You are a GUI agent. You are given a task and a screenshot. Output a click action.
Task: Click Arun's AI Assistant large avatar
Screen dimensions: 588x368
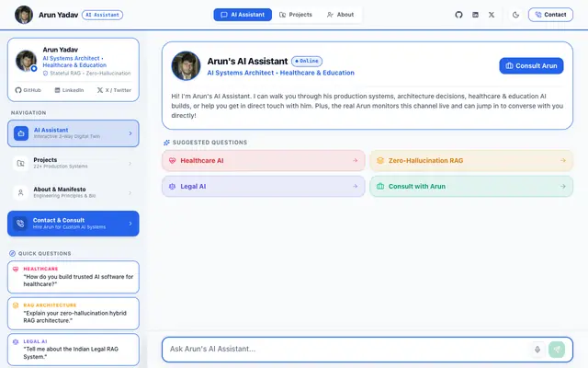(186, 65)
